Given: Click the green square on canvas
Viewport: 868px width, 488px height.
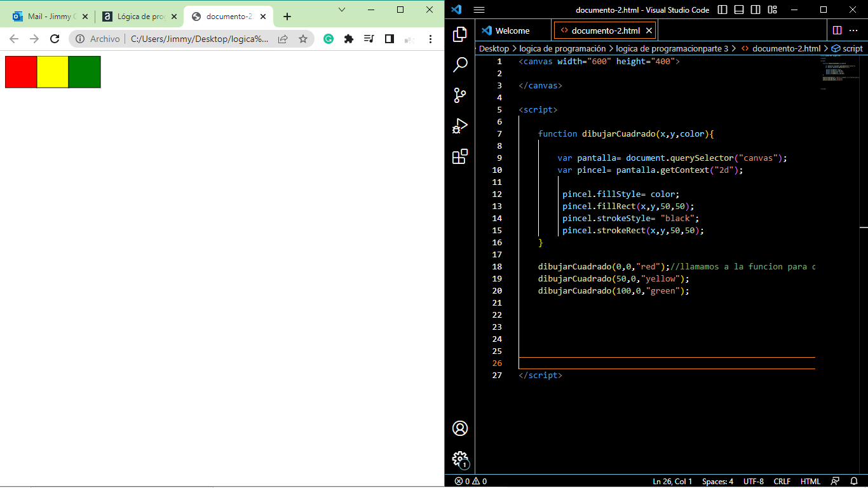Looking at the screenshot, I should pyautogui.click(x=85, y=72).
